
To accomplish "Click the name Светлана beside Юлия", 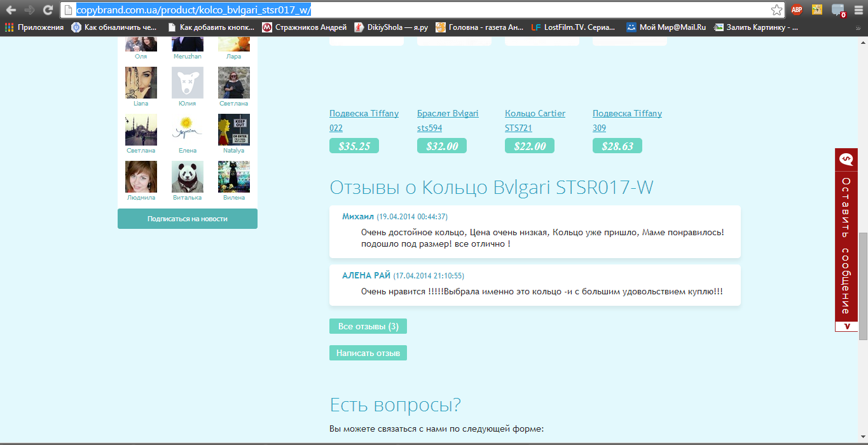I will (x=234, y=104).
